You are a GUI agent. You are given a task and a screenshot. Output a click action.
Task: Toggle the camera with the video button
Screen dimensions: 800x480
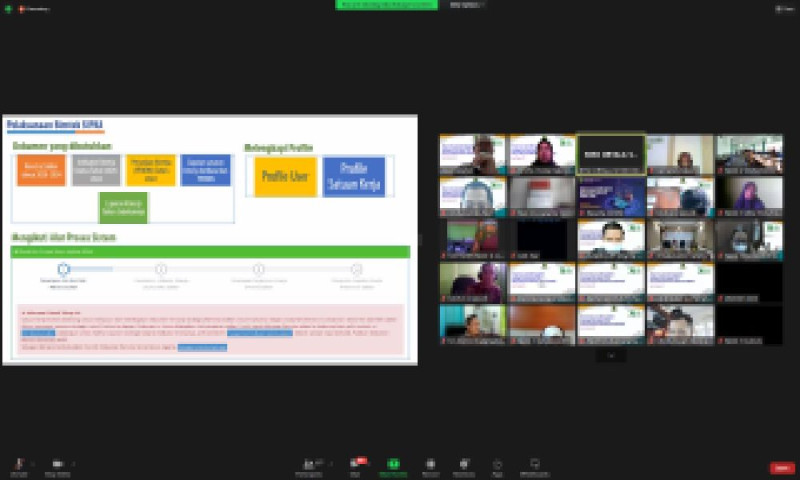coord(56,465)
